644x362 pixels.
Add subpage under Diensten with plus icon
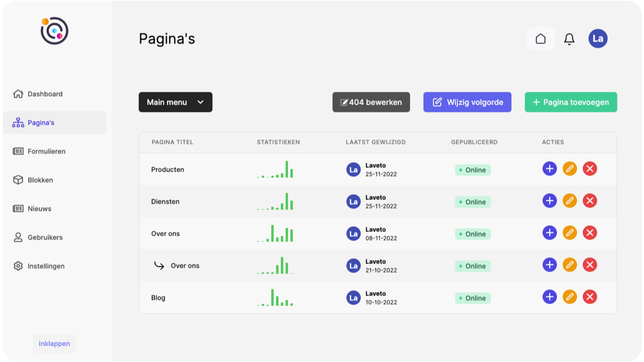[x=549, y=201]
